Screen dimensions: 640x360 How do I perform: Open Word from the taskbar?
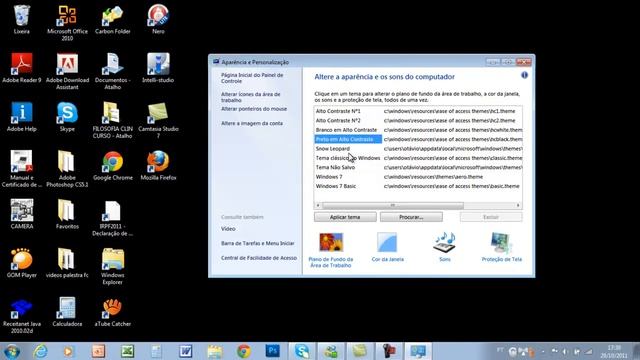[x=185, y=351]
